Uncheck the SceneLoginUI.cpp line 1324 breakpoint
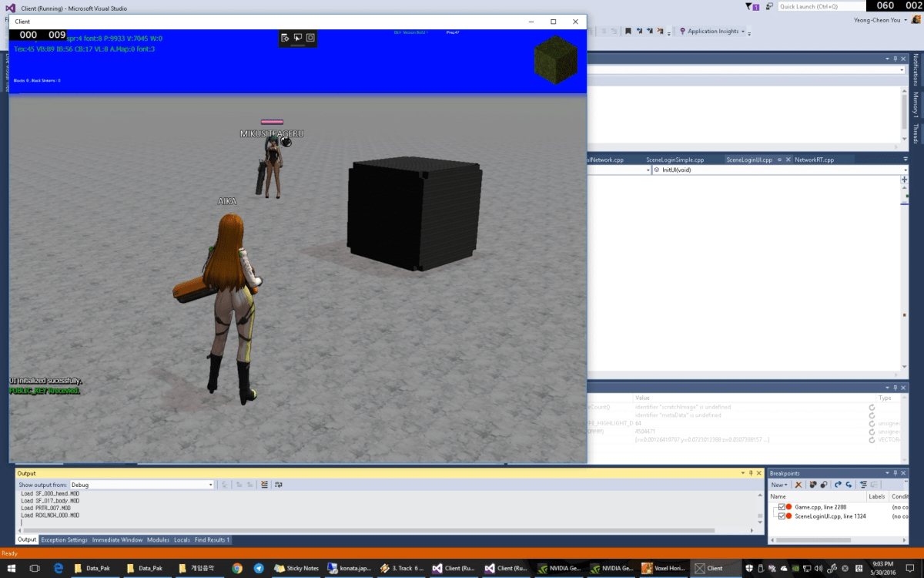The image size is (924, 578). 782,516
